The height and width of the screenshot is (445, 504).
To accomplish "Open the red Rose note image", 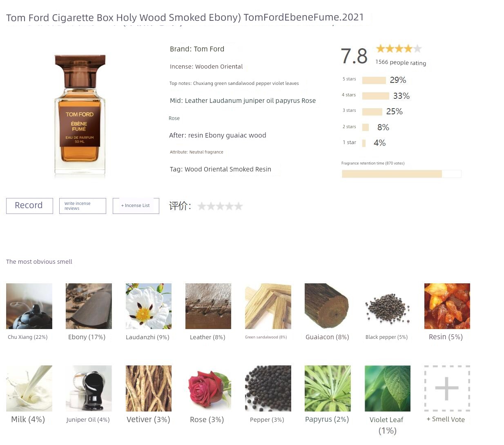I will (x=208, y=388).
